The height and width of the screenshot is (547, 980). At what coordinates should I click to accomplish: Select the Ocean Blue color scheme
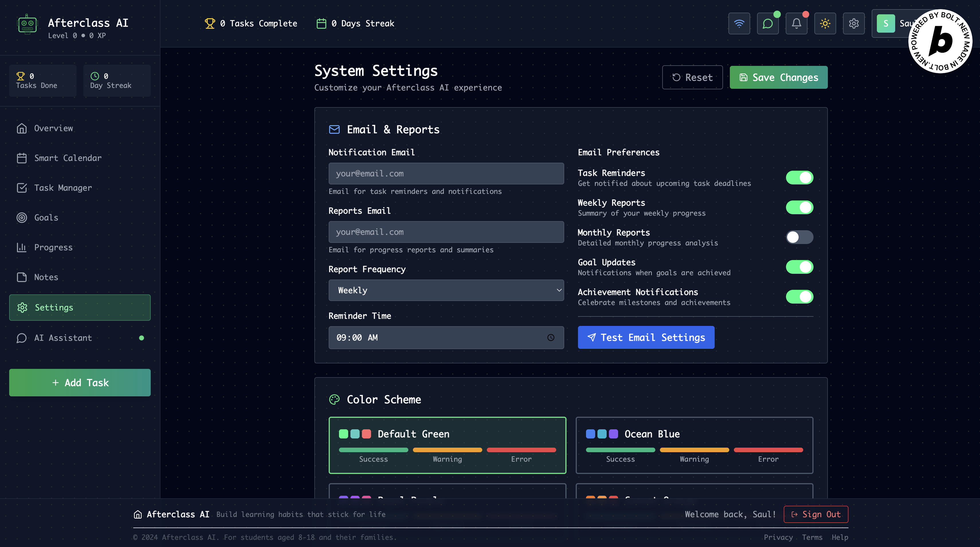[694, 445]
